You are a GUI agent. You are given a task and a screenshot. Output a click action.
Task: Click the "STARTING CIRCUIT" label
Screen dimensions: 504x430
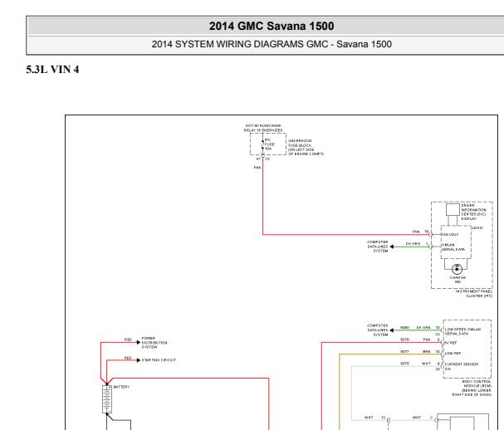point(159,360)
